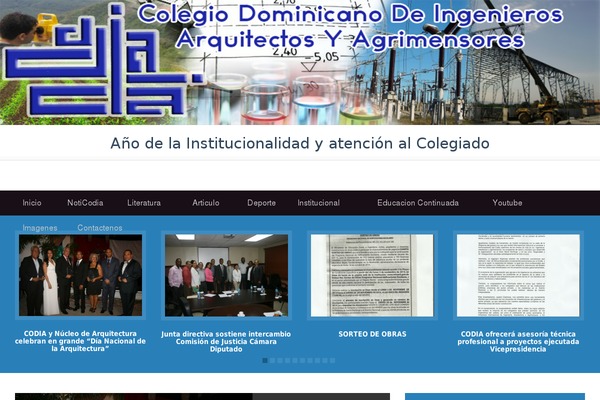Go to Educacion Continuada
Image resolution: width=600 pixels, height=400 pixels.
tap(418, 203)
